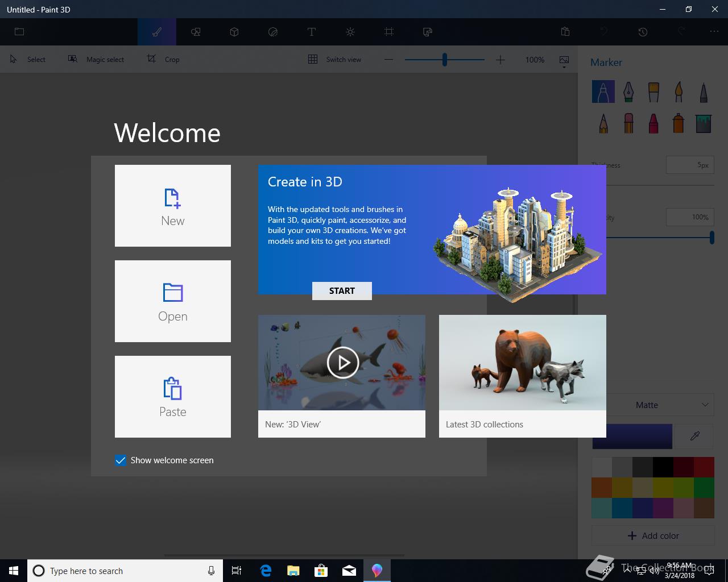This screenshot has width=728, height=582.
Task: Play the New: '3D View' video
Action: coord(342,363)
